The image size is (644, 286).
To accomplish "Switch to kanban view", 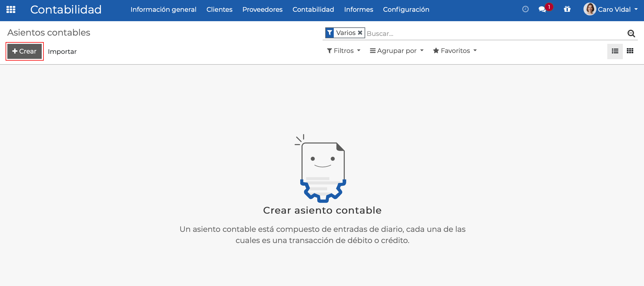I will (630, 51).
